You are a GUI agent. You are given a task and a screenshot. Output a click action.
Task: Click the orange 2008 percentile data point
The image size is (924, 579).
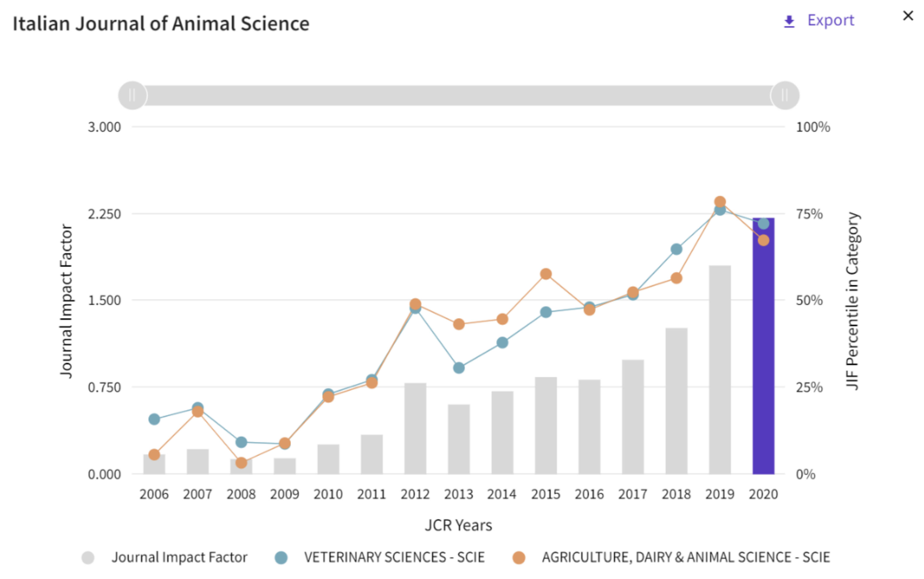(x=241, y=463)
